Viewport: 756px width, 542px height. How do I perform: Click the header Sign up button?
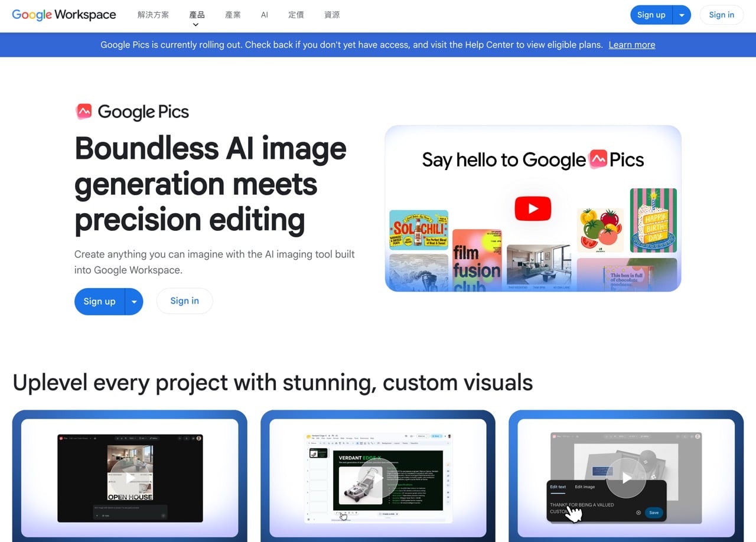[651, 15]
